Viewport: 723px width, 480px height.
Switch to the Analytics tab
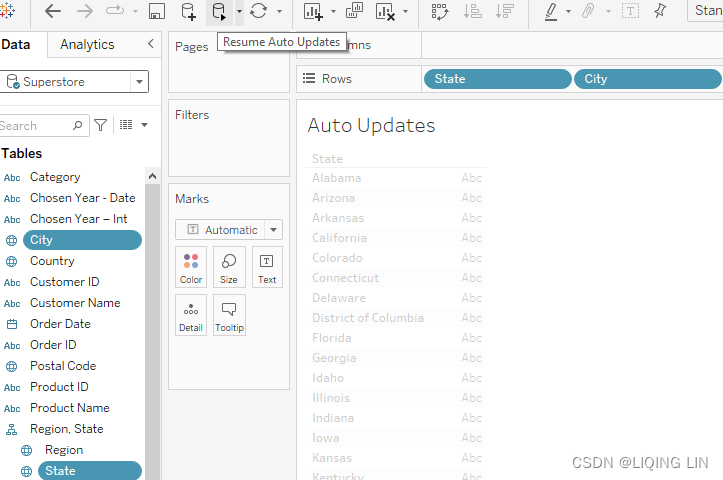click(x=87, y=44)
